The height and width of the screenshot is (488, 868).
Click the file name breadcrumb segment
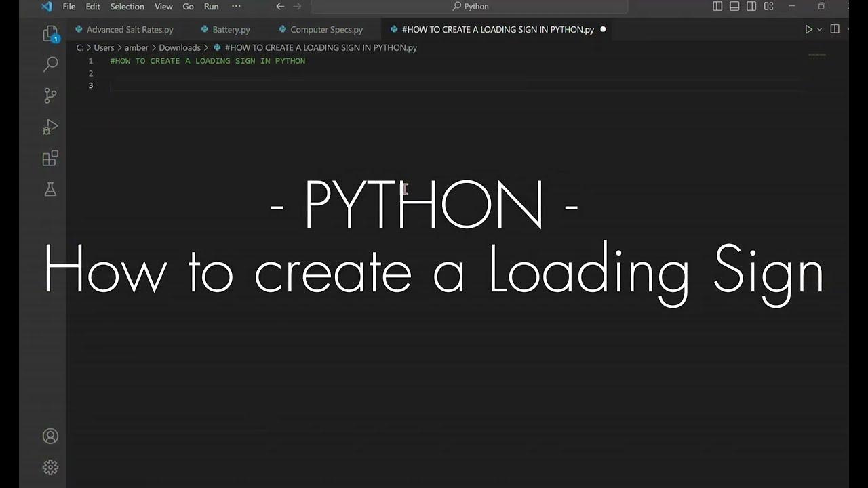click(x=321, y=48)
